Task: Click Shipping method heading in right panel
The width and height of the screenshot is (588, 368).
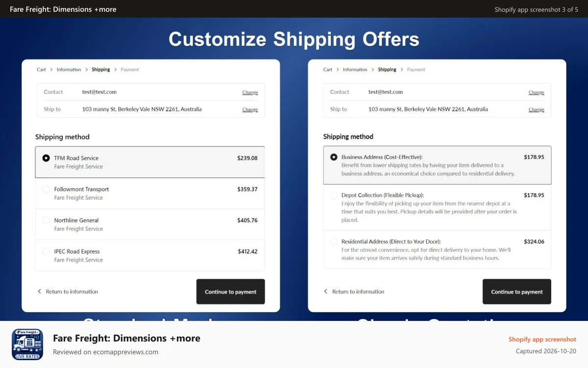Action: coord(348,136)
